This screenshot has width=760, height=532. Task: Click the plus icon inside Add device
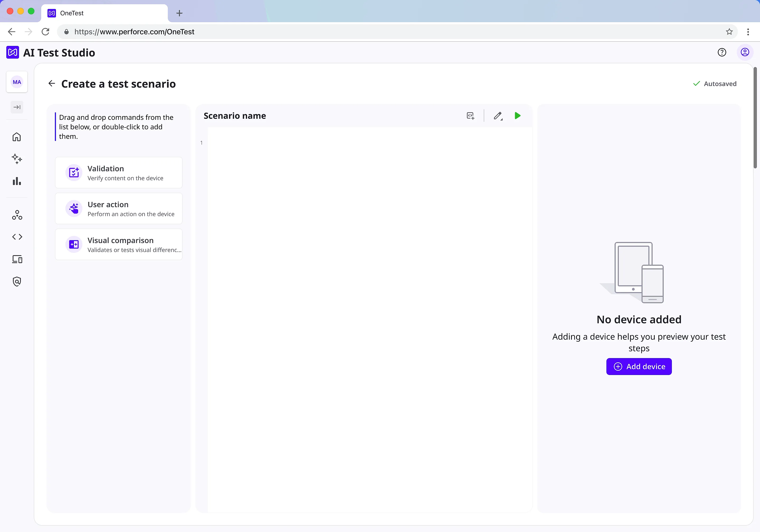618,367
